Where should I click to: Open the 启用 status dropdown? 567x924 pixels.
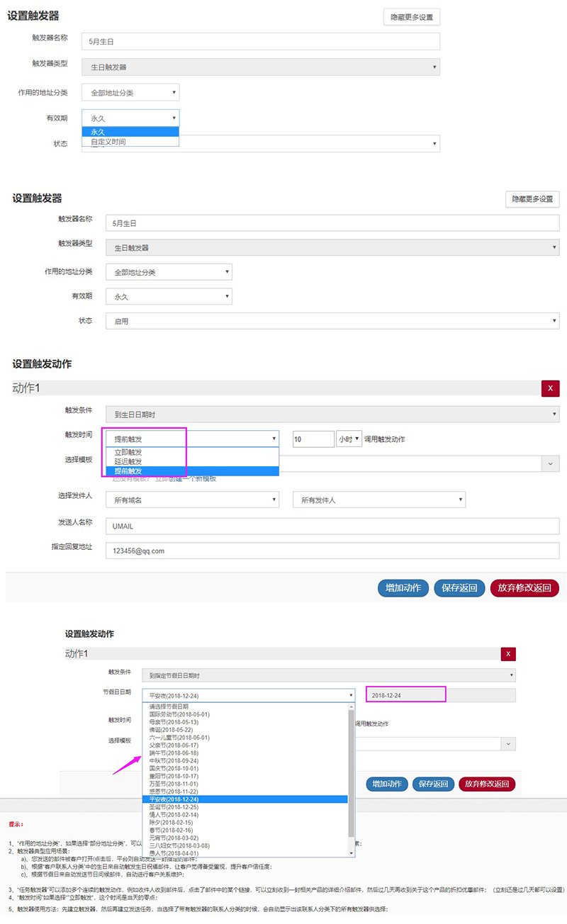pyautogui.click(x=332, y=321)
